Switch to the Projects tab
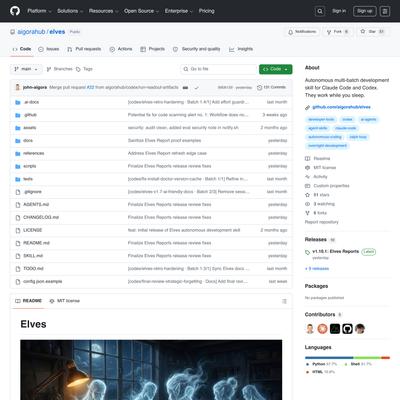The height and width of the screenshot is (400, 400). [153, 49]
